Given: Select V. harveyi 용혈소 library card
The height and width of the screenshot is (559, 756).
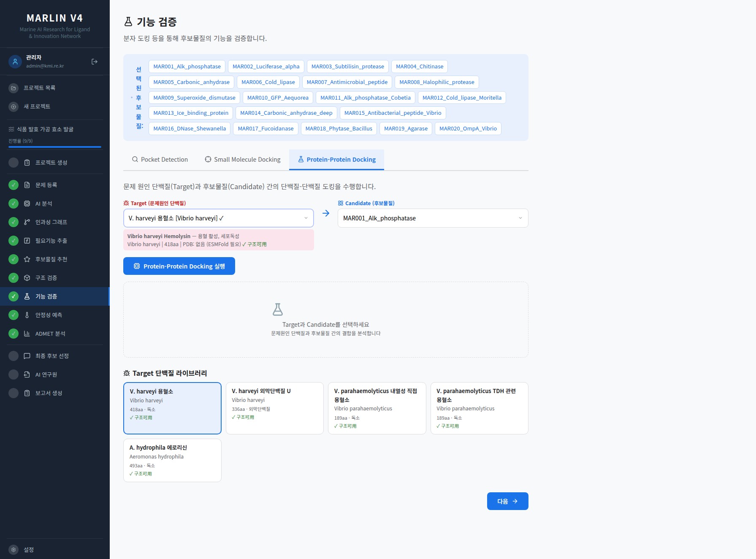Looking at the screenshot, I should click(x=172, y=408).
